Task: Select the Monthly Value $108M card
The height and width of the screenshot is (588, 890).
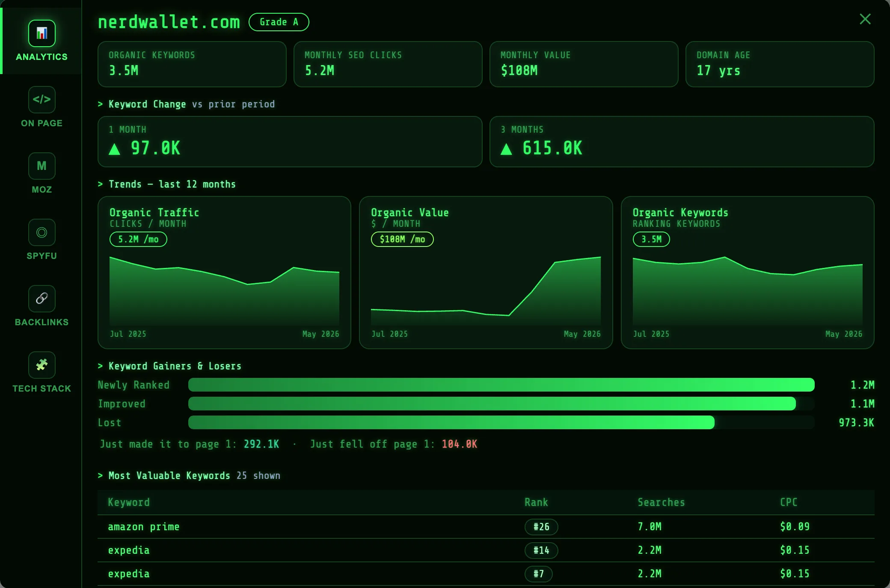Action: (584, 64)
